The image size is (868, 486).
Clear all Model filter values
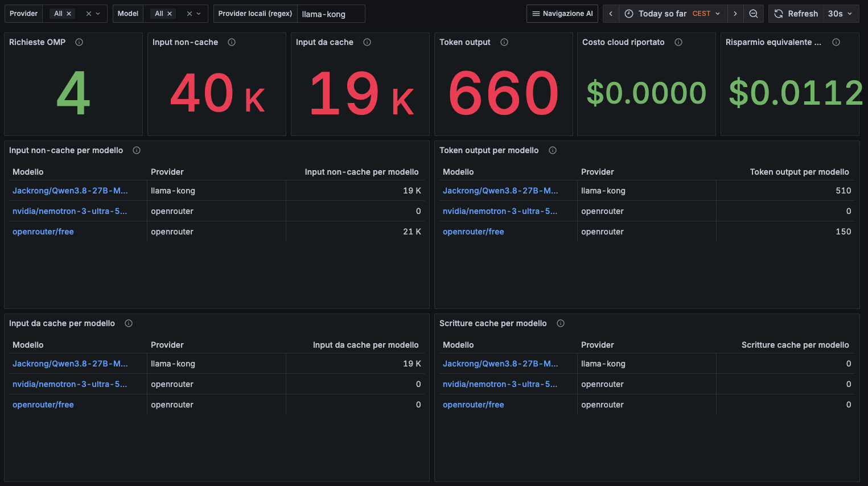(190, 14)
